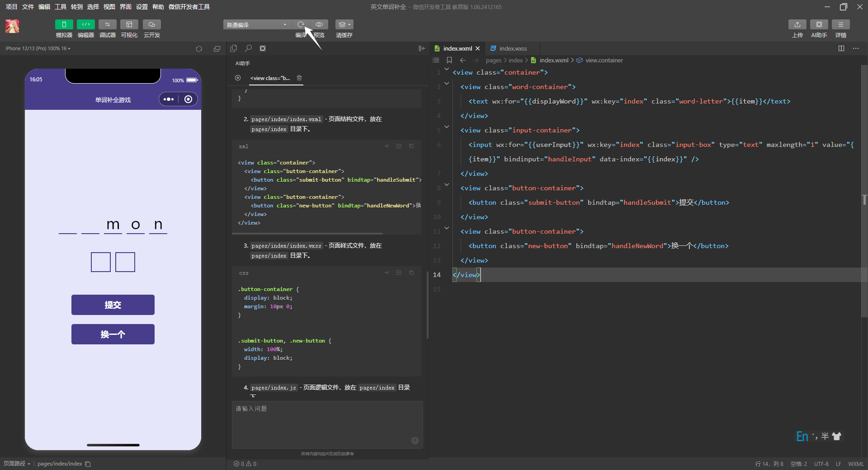The image size is (868, 470).
Task: Collapse the word-container fold at line 2
Action: tap(447, 84)
